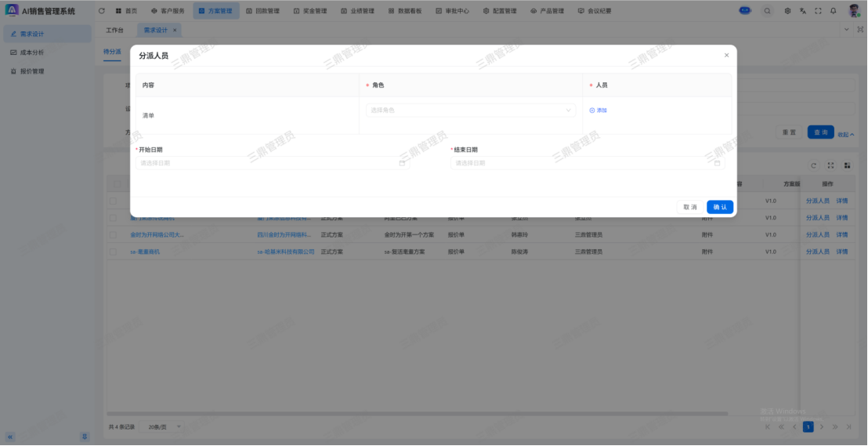Click the 确认 button
868x446 pixels.
(720, 207)
